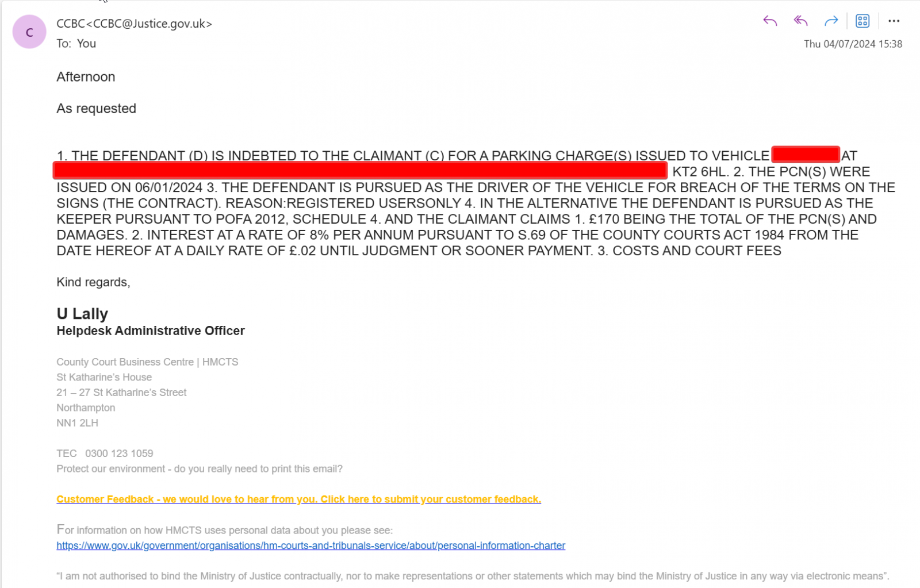Open the Customer Feedback link

[298, 499]
